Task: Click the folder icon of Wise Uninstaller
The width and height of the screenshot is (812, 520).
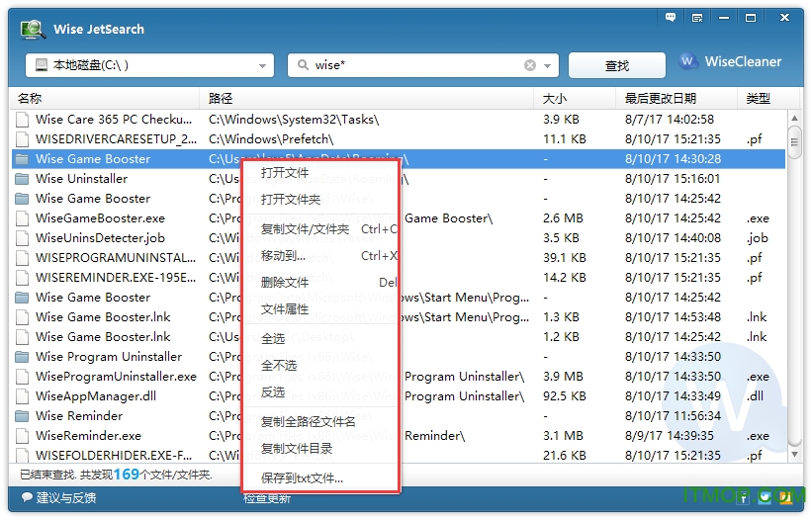Action: (x=22, y=179)
